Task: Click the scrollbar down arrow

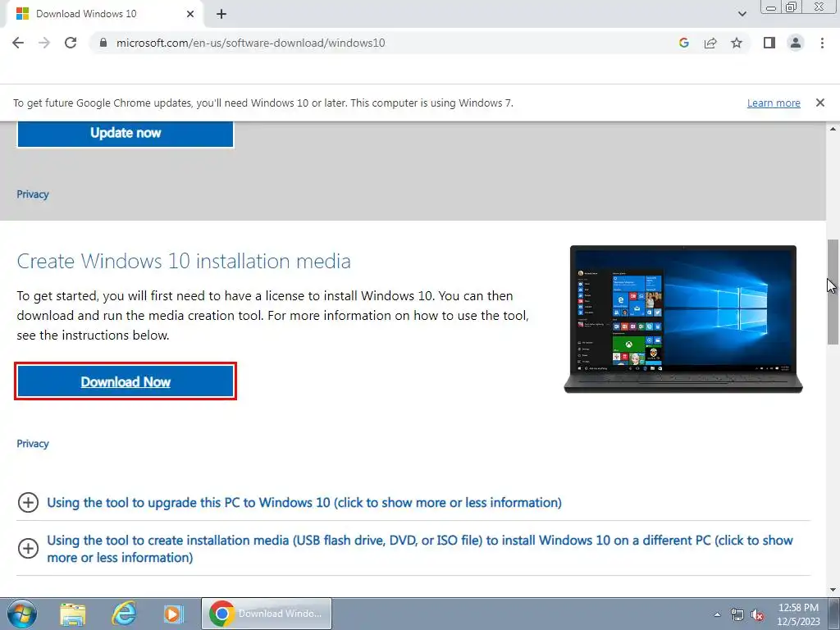Action: pos(833,590)
